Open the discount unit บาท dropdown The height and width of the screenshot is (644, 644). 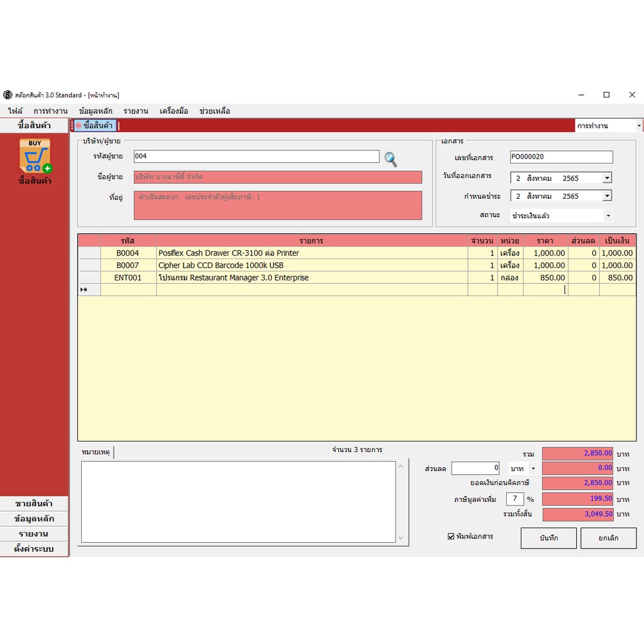point(533,468)
